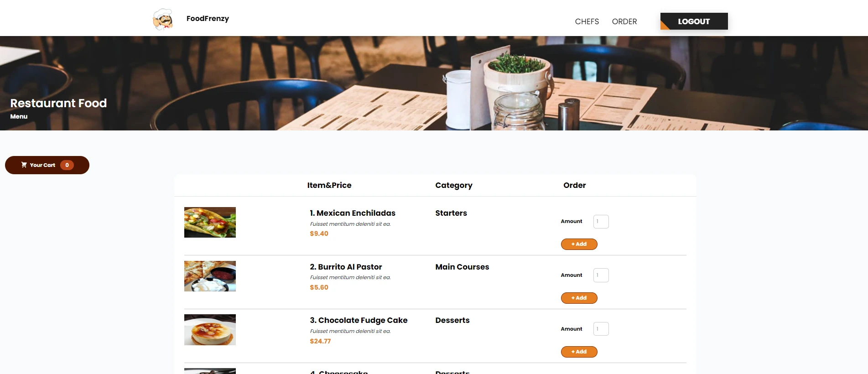
Task: Open the ORDER menu item
Action: [x=624, y=21]
